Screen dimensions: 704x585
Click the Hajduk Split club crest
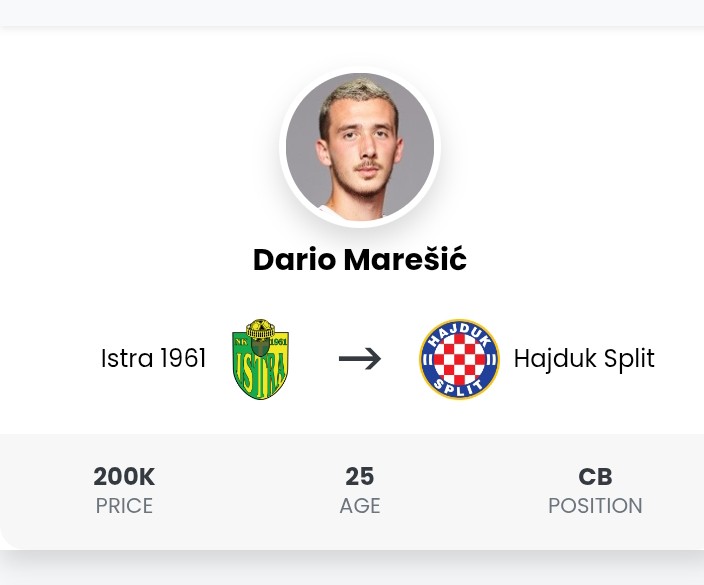coord(459,359)
